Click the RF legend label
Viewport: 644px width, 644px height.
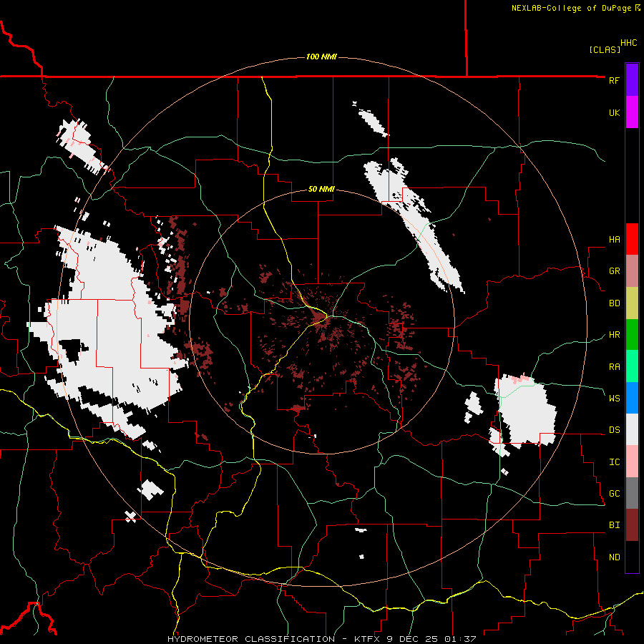click(x=614, y=80)
